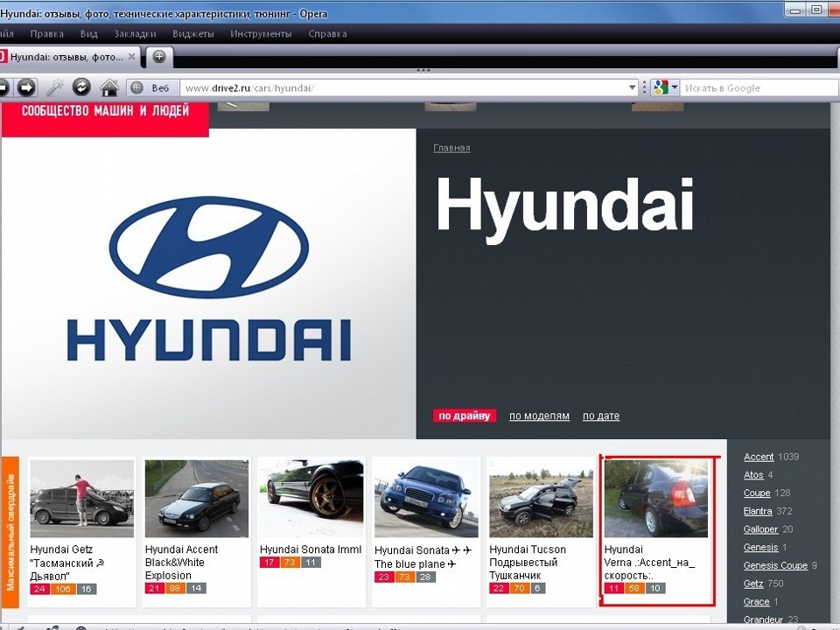Click the Genesis model link

760,548
